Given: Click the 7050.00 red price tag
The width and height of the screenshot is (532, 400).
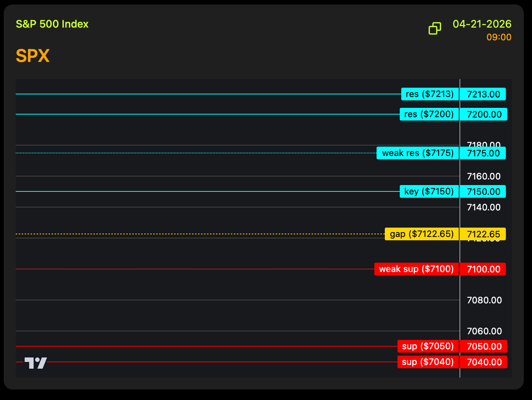Looking at the screenshot, I should (484, 346).
